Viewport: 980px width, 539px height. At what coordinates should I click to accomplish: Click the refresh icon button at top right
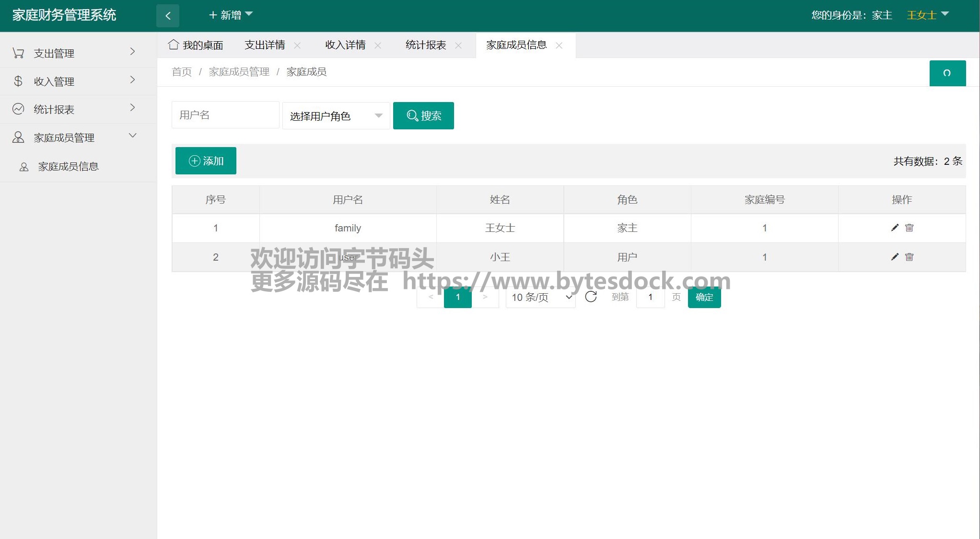click(x=947, y=73)
